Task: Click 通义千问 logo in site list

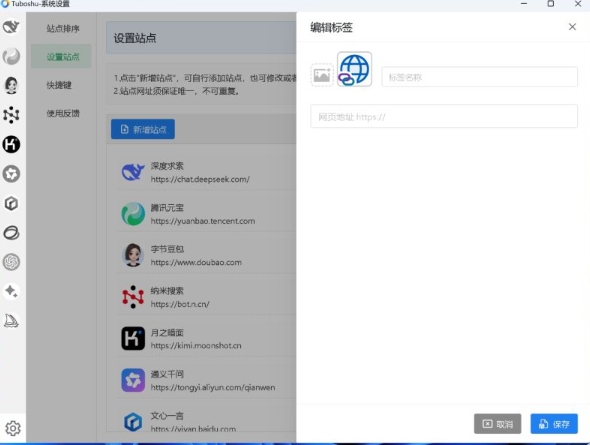Action: click(x=133, y=380)
